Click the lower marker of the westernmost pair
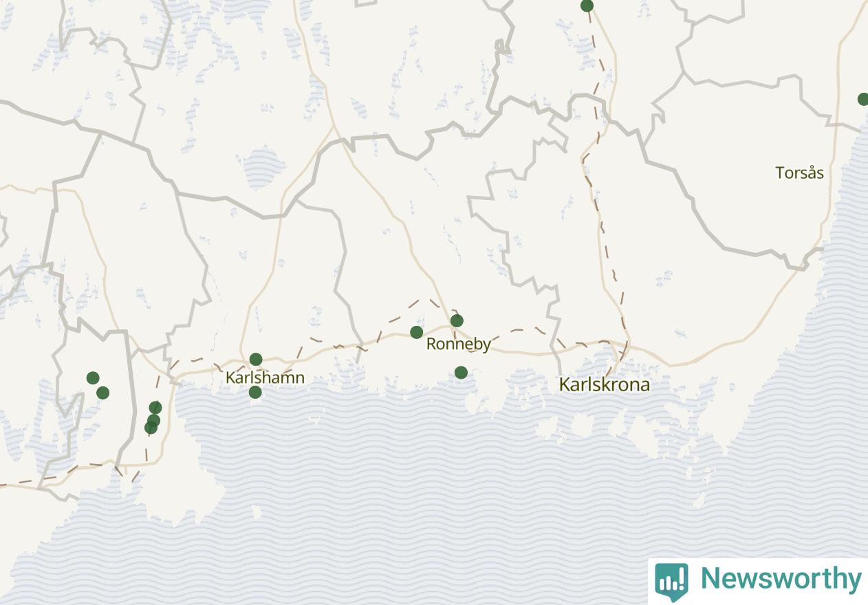The image size is (868, 605). pos(102,393)
